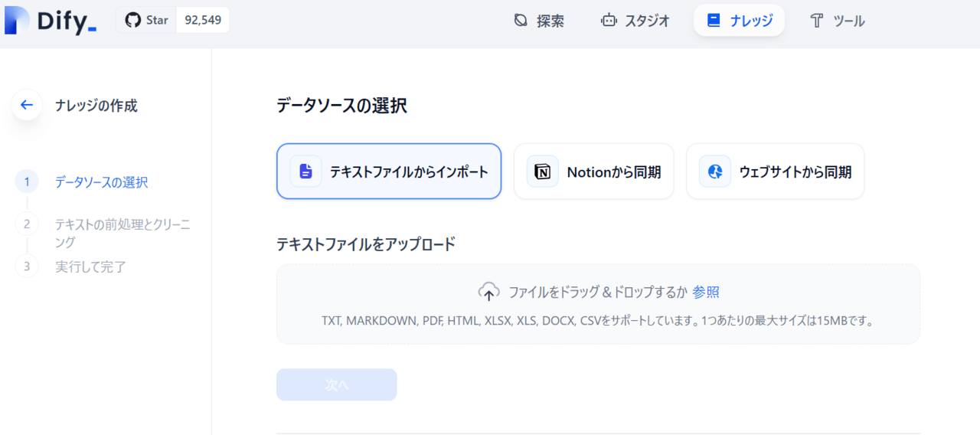Click the 次へ button
This screenshot has width=980, height=435.
click(337, 384)
